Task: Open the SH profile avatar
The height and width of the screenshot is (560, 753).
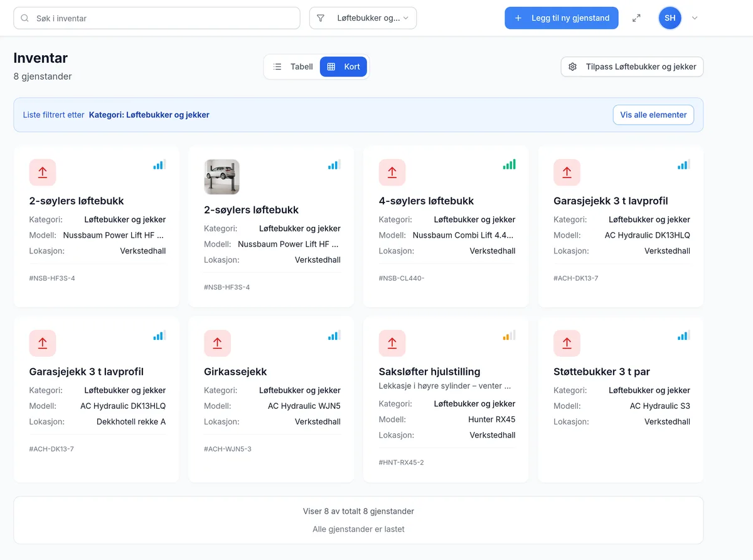Action: click(x=670, y=18)
